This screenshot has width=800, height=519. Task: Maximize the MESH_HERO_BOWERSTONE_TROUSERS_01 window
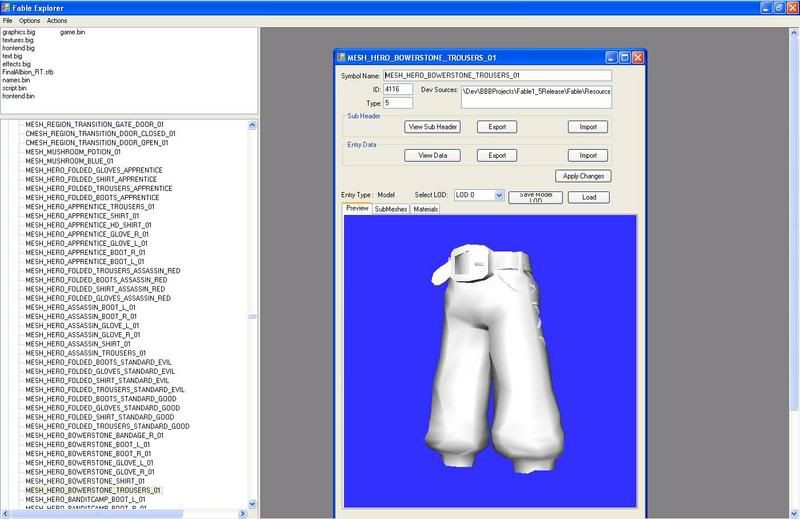(x=624, y=57)
